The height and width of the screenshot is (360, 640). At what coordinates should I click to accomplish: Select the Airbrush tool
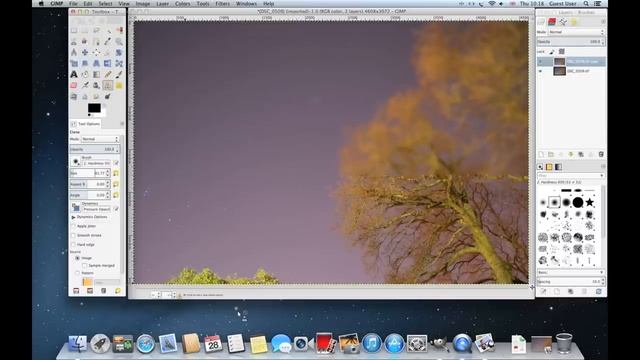tap(85, 85)
